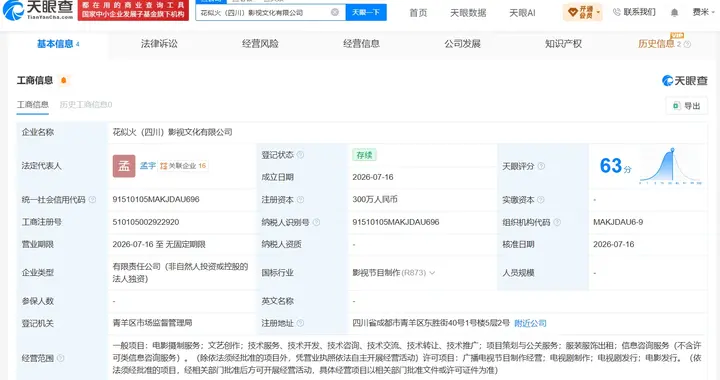Click organization code MAKJDAU6-9
Image resolution: width=720 pixels, height=380 pixels.
[x=618, y=222]
